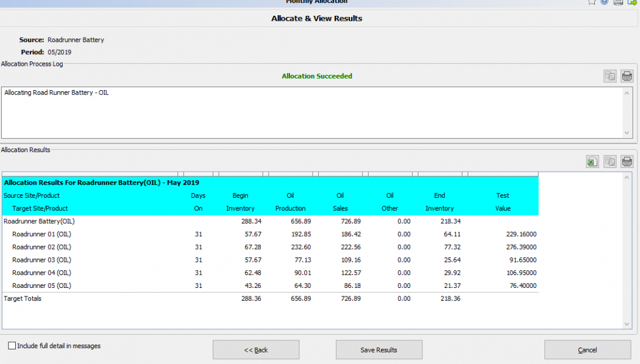The height and width of the screenshot is (364, 640).
Task: Click test value 76.40000
Action: pyautogui.click(x=523, y=285)
